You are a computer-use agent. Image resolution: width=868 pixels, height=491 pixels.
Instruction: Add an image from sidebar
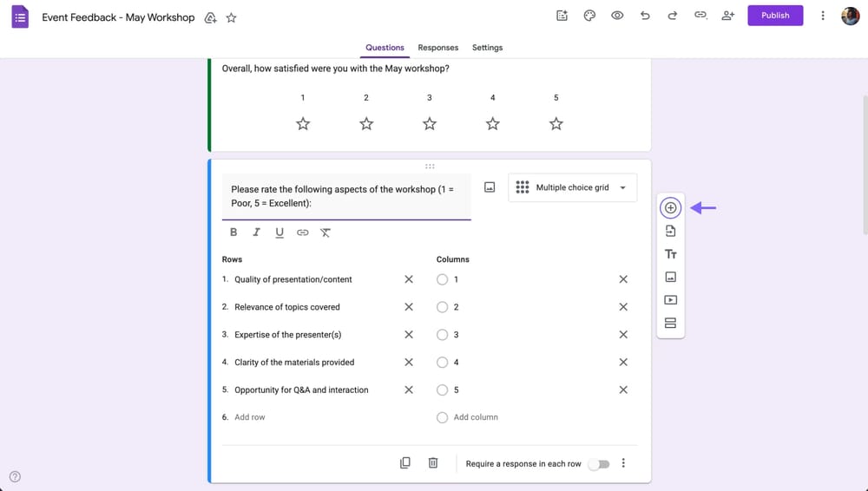(670, 277)
